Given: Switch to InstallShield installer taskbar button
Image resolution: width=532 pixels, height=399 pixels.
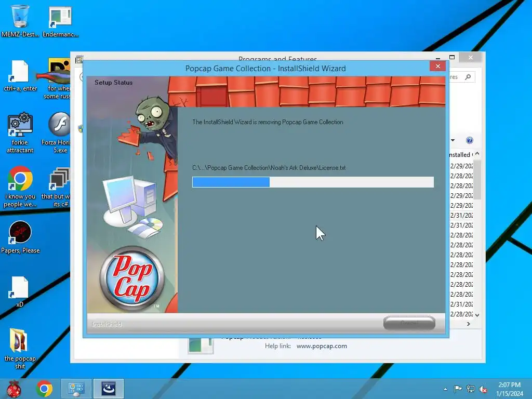Looking at the screenshot, I should (109, 389).
